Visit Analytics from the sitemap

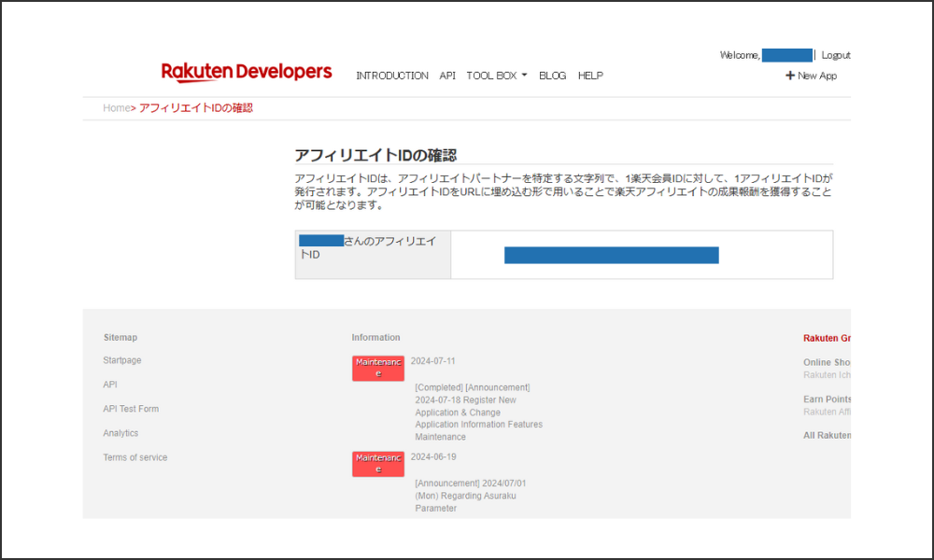(120, 433)
